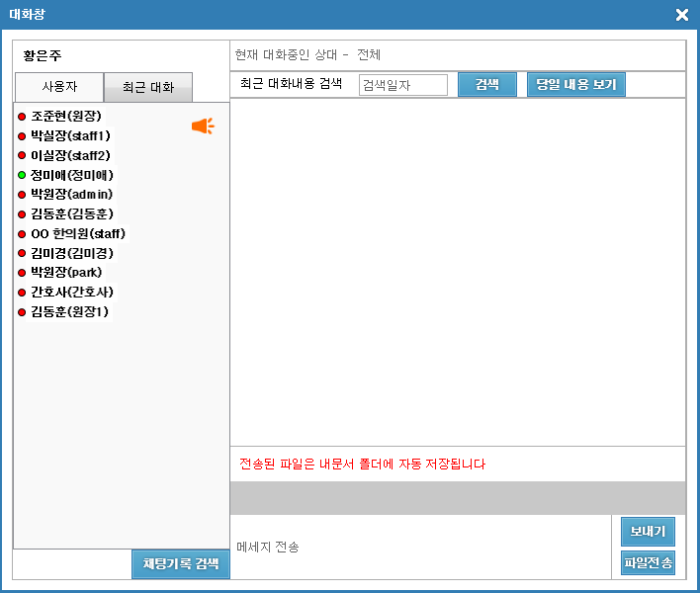The height and width of the screenshot is (593, 700).
Task: Click the 당일 내용 보기 button
Action: 575,84
